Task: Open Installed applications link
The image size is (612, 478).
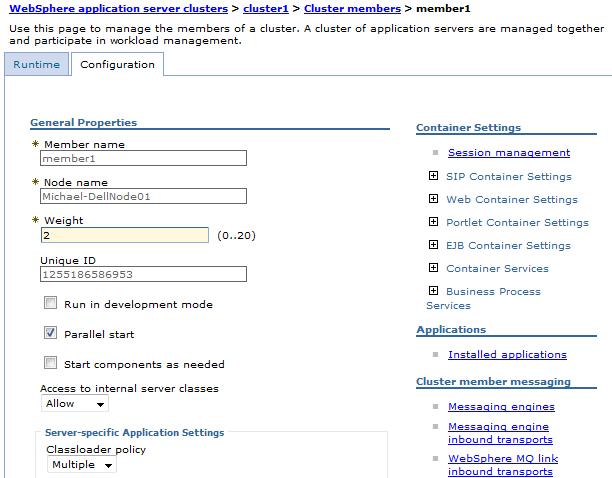Action: coord(507,355)
